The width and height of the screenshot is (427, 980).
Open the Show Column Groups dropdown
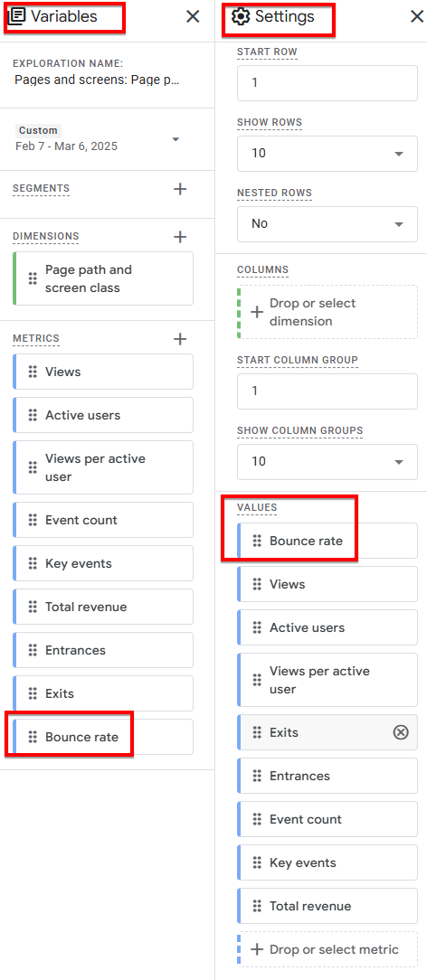click(327, 462)
